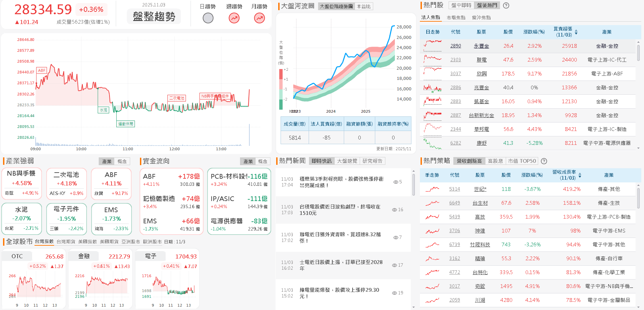
Task: Switch 資金流向 panel to 概念 view
Action: [x=263, y=161]
